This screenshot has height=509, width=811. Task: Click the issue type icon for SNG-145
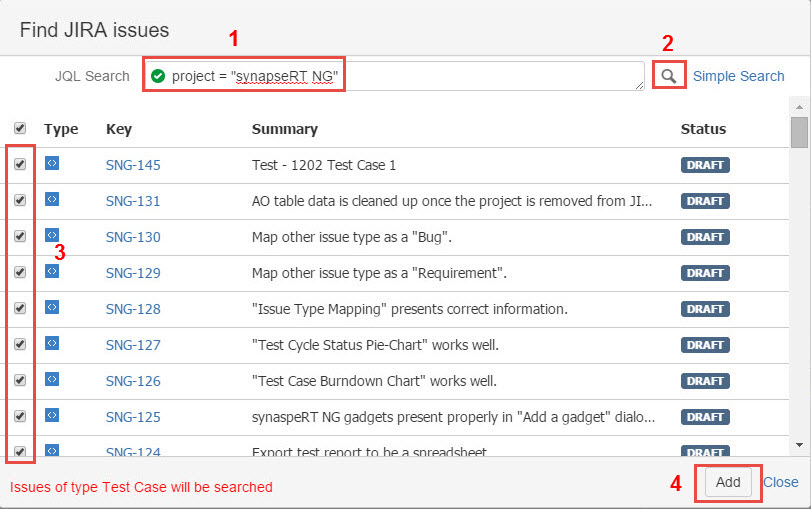(x=52, y=164)
